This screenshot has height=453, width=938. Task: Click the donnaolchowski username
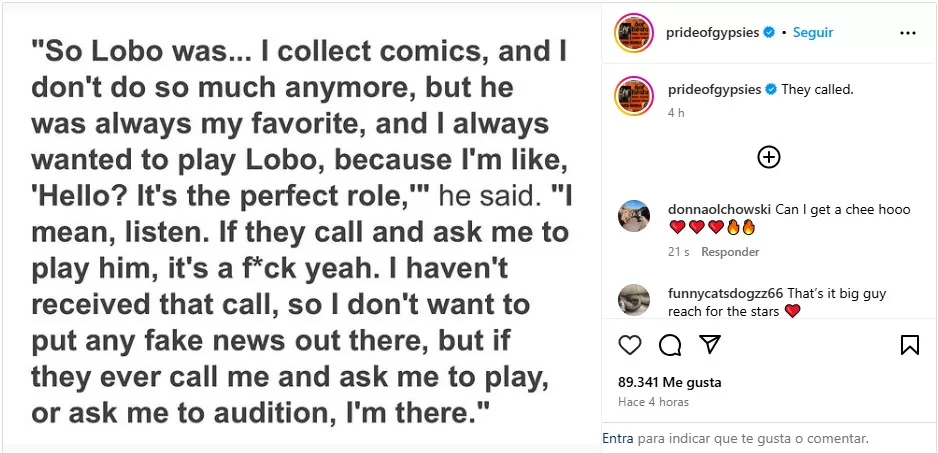720,209
